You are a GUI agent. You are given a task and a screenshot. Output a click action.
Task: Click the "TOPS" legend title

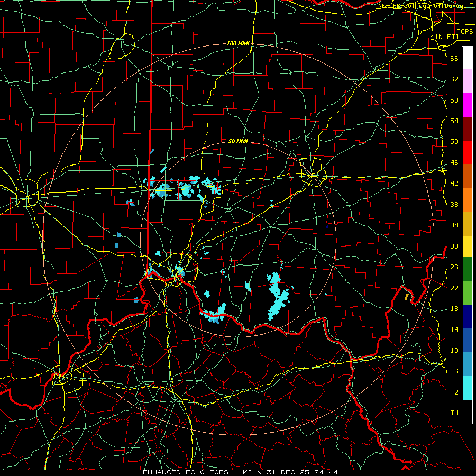(x=465, y=32)
